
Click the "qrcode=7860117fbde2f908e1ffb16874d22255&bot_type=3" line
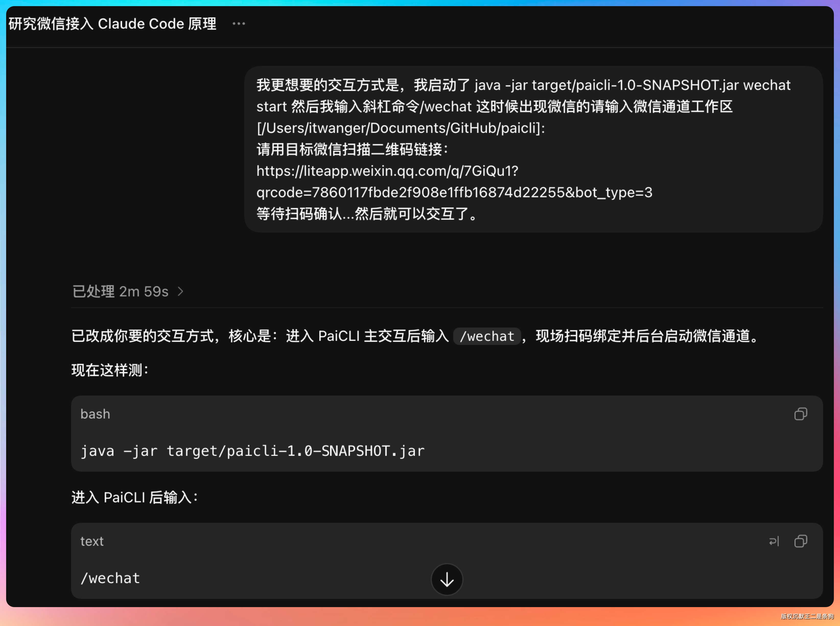(x=455, y=192)
